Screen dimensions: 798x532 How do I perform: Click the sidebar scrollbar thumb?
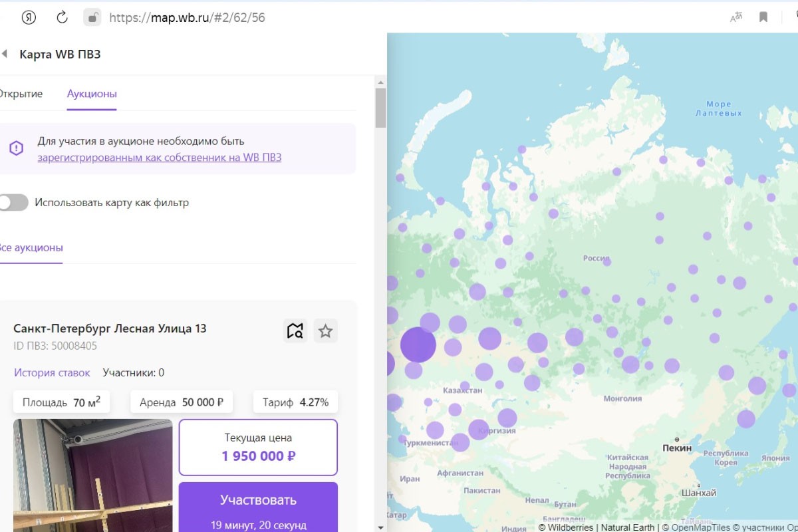[380, 107]
